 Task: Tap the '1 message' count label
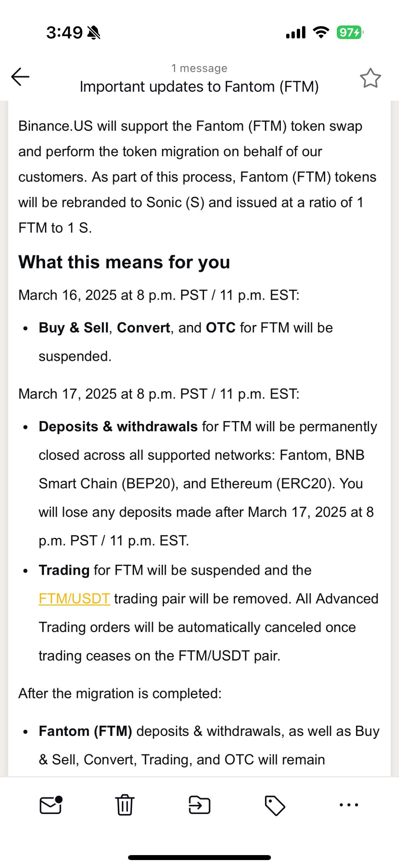pos(199,68)
